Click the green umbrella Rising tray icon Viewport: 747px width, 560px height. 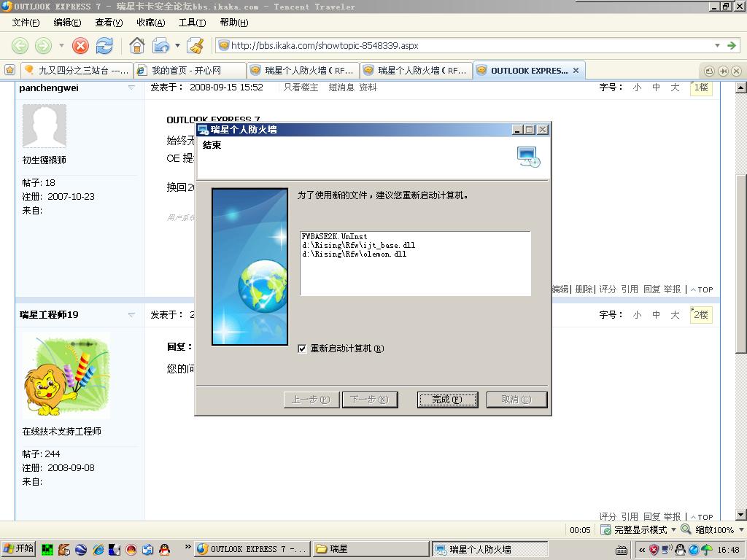[x=707, y=550]
